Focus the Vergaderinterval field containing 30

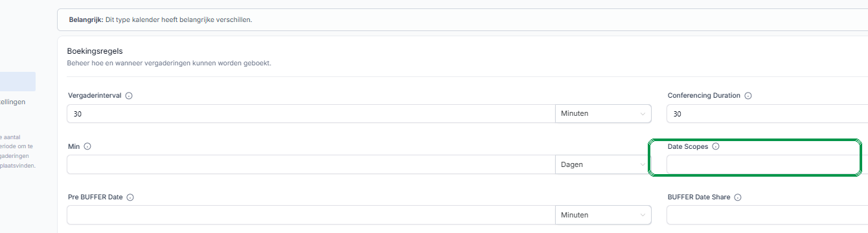[311, 113]
